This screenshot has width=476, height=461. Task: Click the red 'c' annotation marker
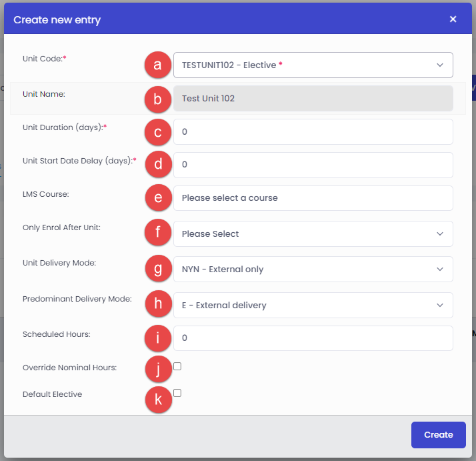click(158, 132)
